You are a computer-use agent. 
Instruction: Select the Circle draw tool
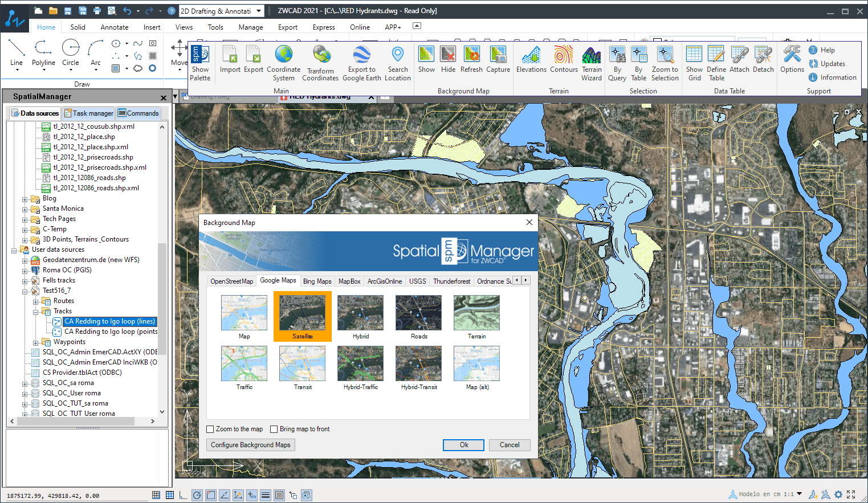[71, 52]
